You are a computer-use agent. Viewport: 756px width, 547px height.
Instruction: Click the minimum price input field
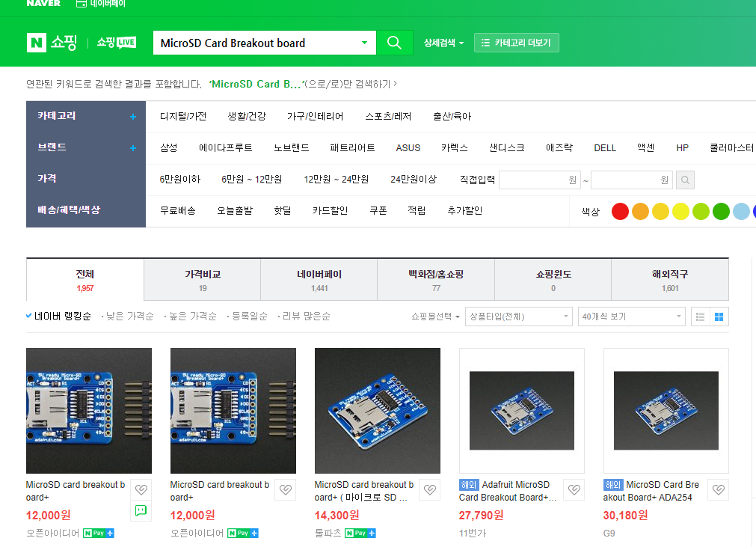click(x=539, y=180)
